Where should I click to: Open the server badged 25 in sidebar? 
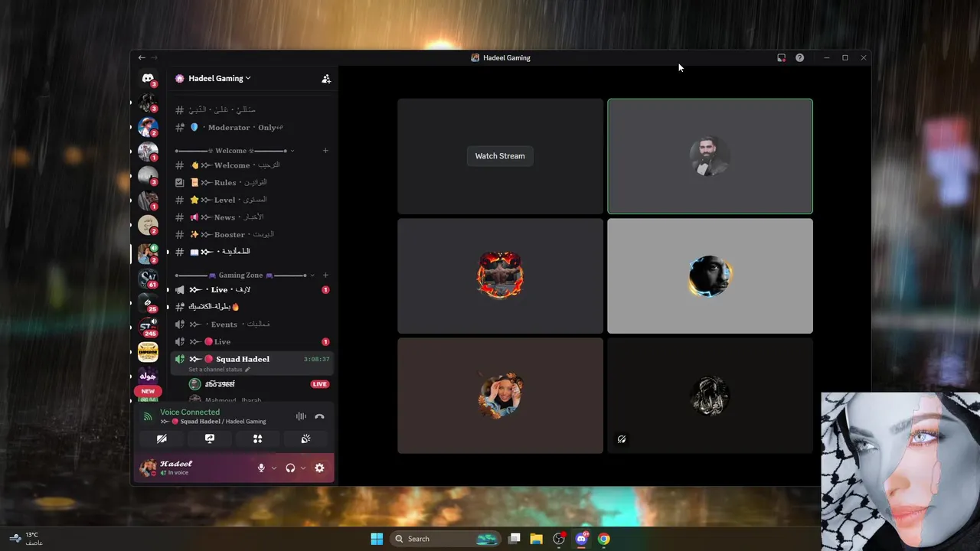click(148, 303)
